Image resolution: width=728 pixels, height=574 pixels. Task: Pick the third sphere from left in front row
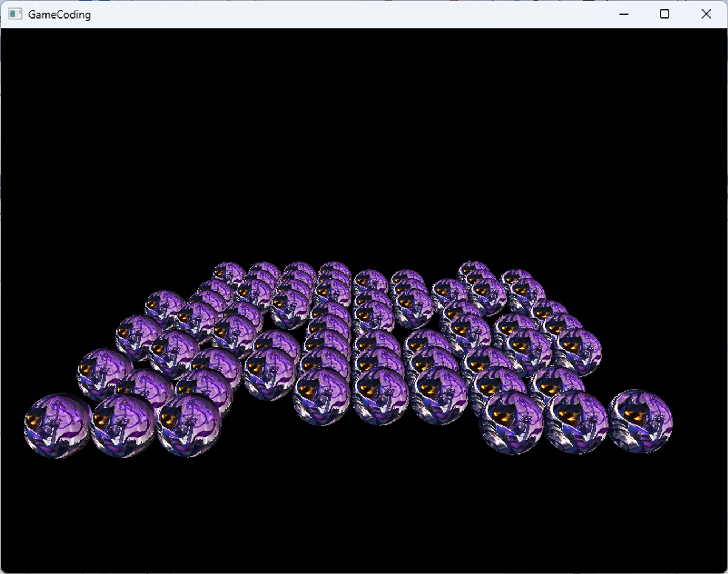pyautogui.click(x=189, y=425)
